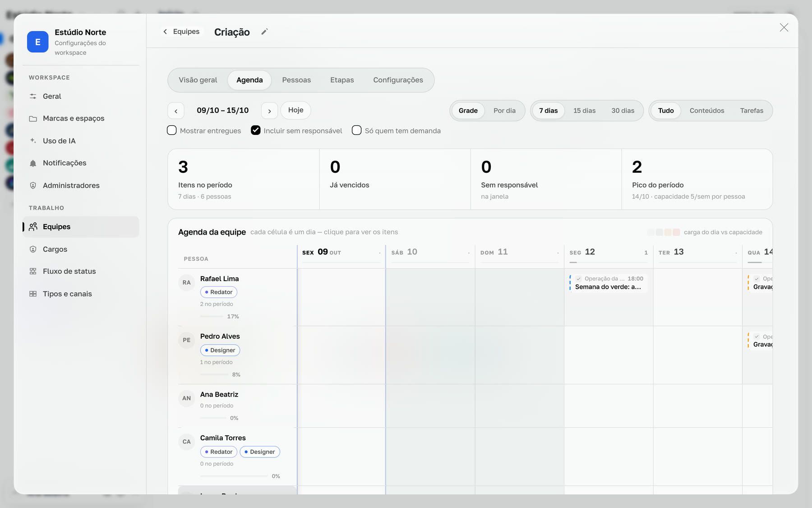Close the workspace settings dialog

784,28
